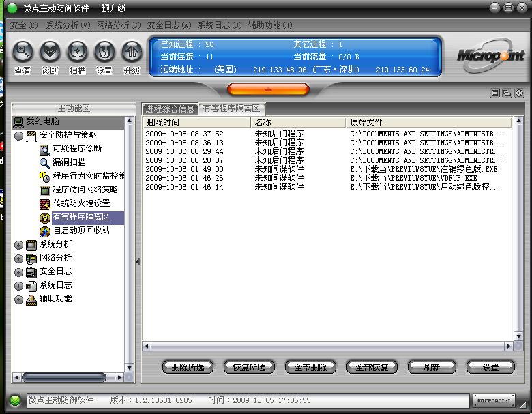The width and height of the screenshot is (532, 414).
Task: Click the first panel layout icon below the Micropoint logo
Action: pyautogui.click(x=495, y=93)
